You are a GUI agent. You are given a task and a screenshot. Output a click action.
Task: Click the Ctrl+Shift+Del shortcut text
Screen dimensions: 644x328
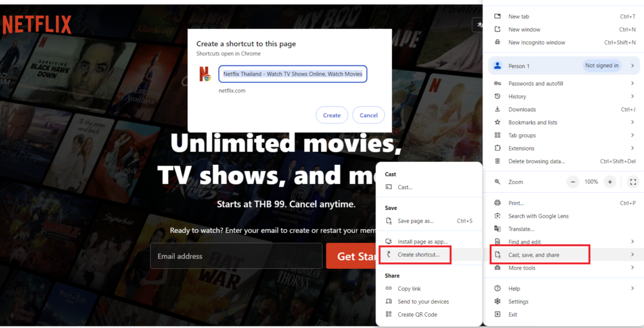point(618,161)
